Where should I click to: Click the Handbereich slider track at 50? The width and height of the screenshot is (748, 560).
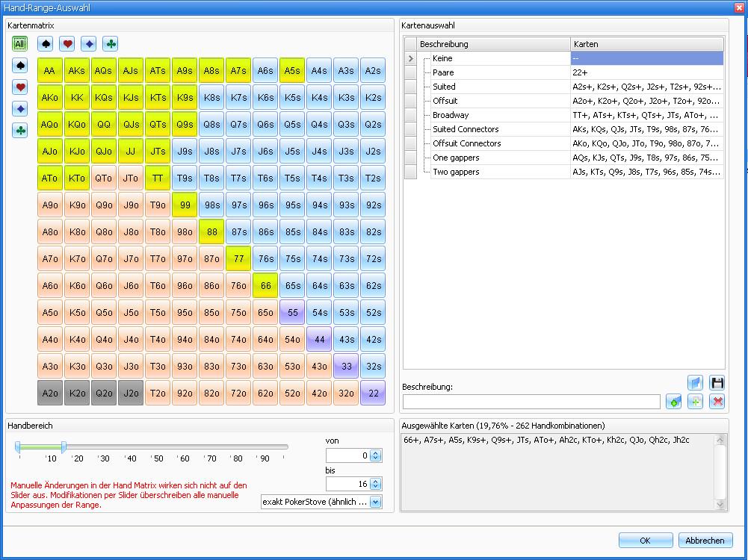152,447
